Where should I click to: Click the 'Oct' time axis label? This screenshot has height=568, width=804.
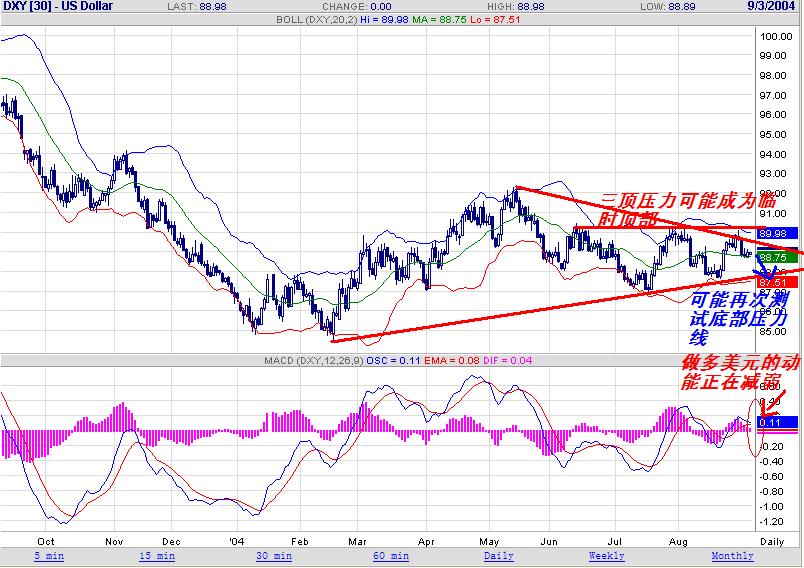[x=46, y=541]
